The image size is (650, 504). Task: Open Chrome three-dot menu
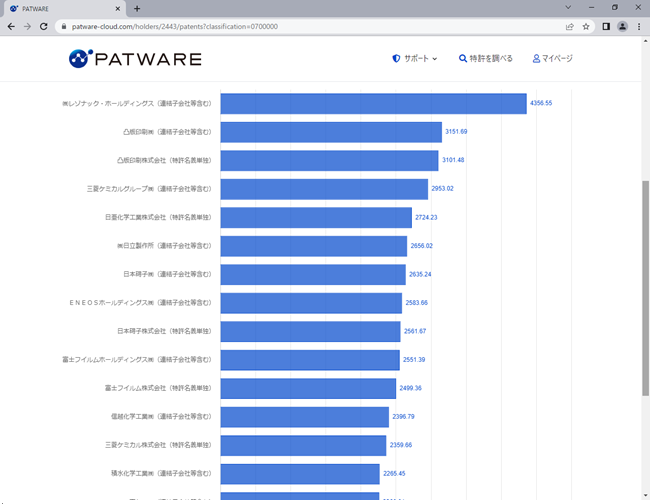point(638,26)
